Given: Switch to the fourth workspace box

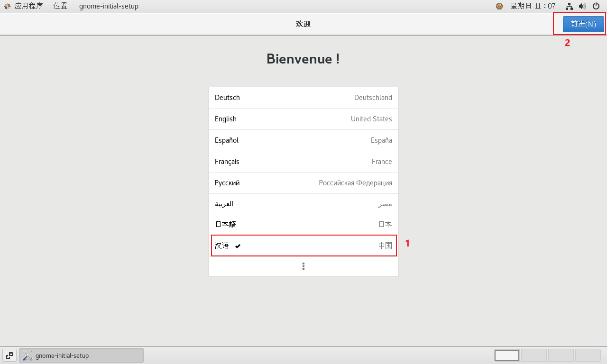Looking at the screenshot, I should click(x=588, y=355).
